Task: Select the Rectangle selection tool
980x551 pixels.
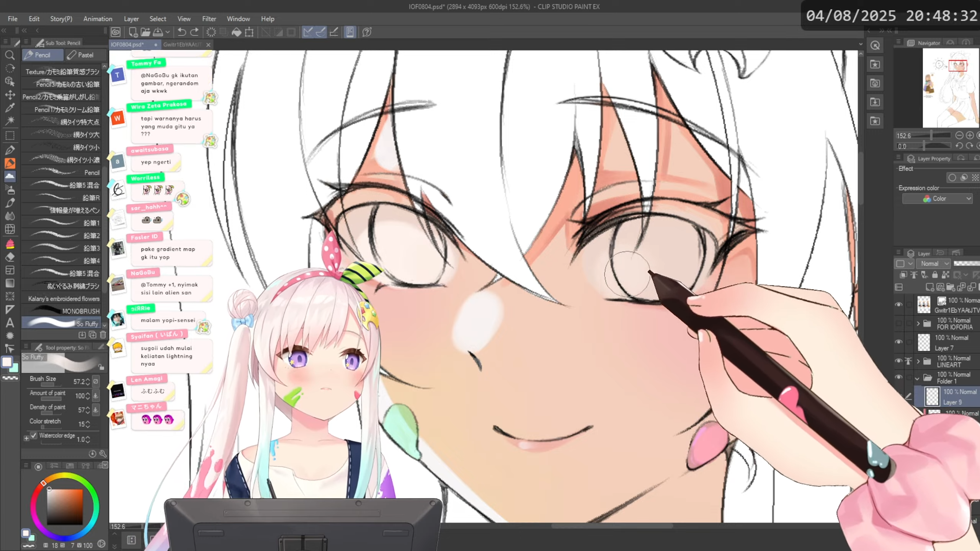Action: (x=10, y=135)
